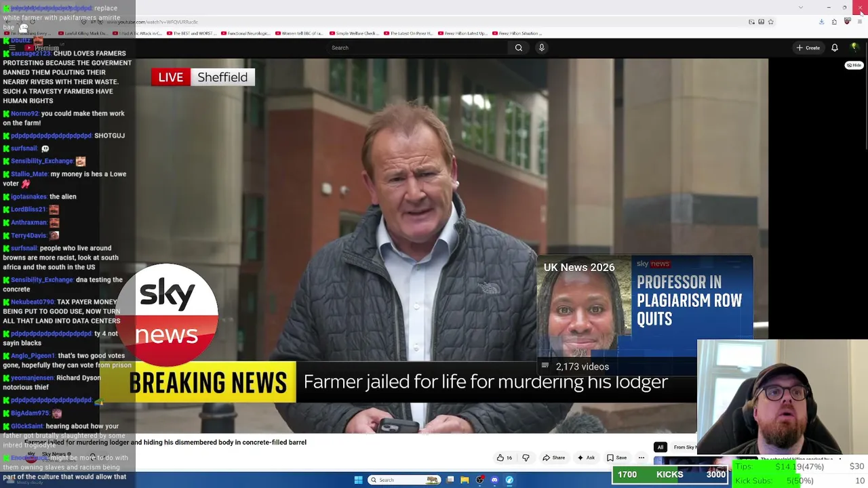Click the video title about concrete-filled barrel

pos(165,443)
